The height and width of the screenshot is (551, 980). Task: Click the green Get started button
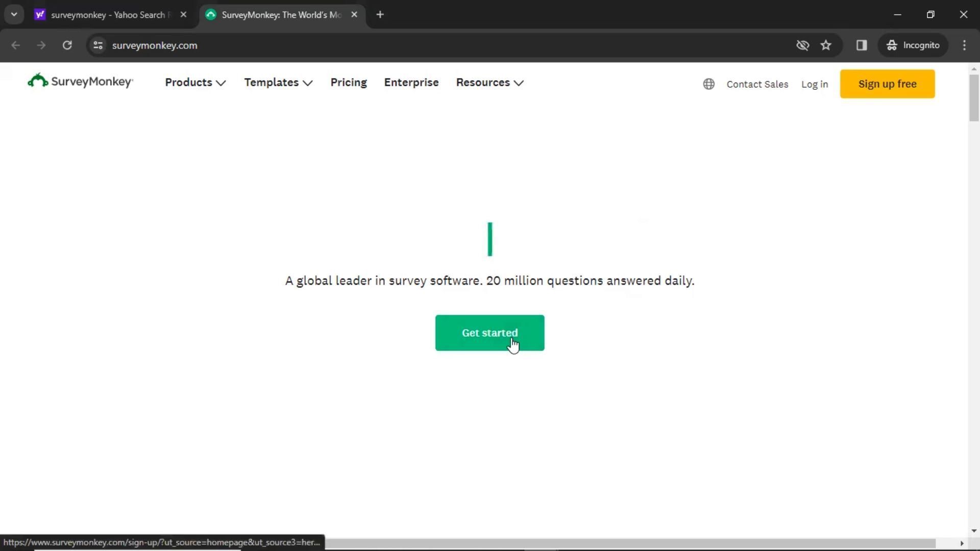coord(489,333)
